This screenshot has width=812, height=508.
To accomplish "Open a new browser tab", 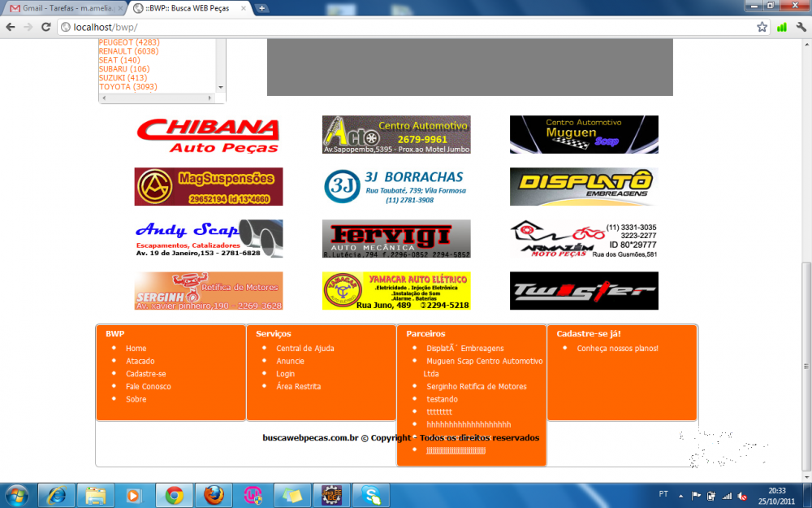I will tap(262, 8).
